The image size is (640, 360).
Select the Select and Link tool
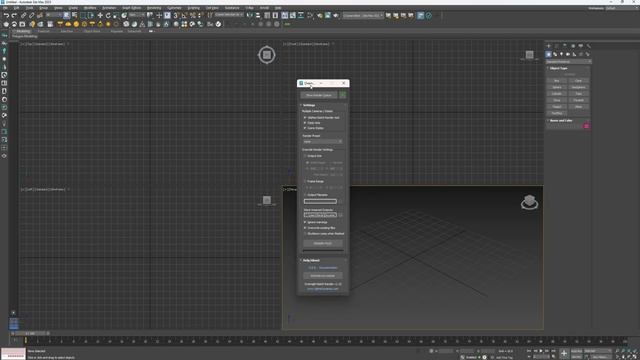coord(24,16)
